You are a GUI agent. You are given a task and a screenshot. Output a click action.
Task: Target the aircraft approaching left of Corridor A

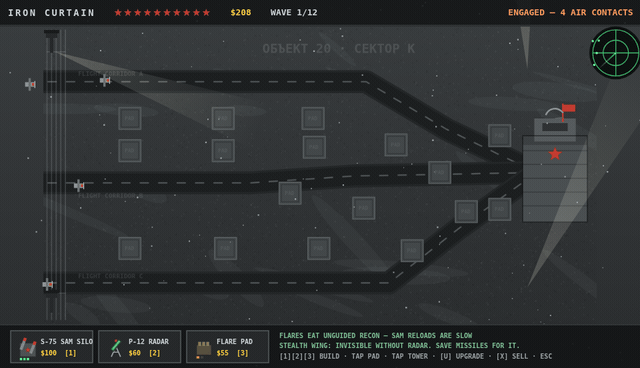30,84
